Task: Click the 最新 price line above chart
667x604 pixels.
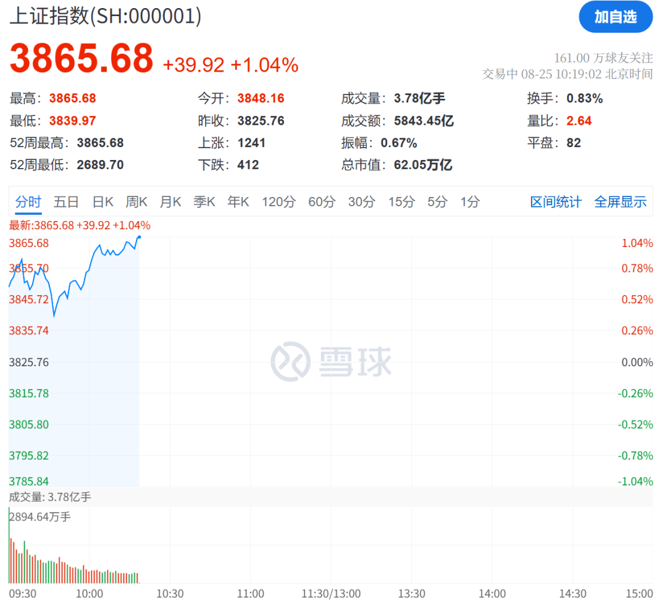Action: pos(80,225)
